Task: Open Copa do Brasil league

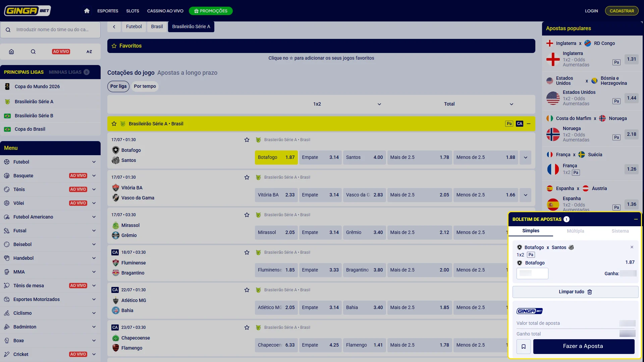Action: (x=50, y=129)
